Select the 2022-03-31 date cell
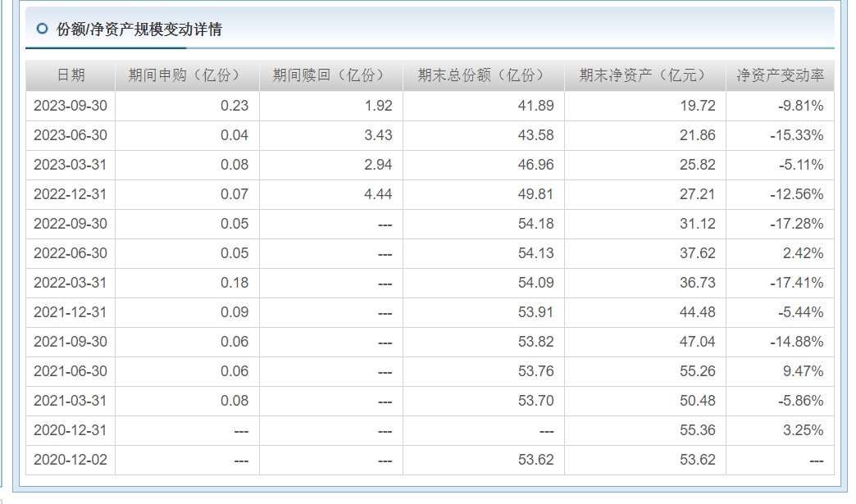 pos(71,283)
